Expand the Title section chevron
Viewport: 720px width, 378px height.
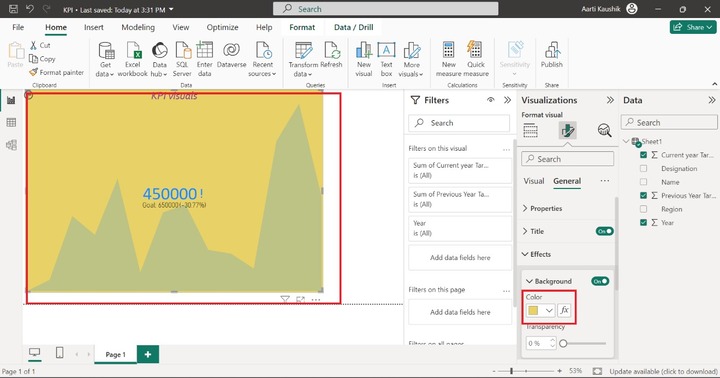coord(525,231)
